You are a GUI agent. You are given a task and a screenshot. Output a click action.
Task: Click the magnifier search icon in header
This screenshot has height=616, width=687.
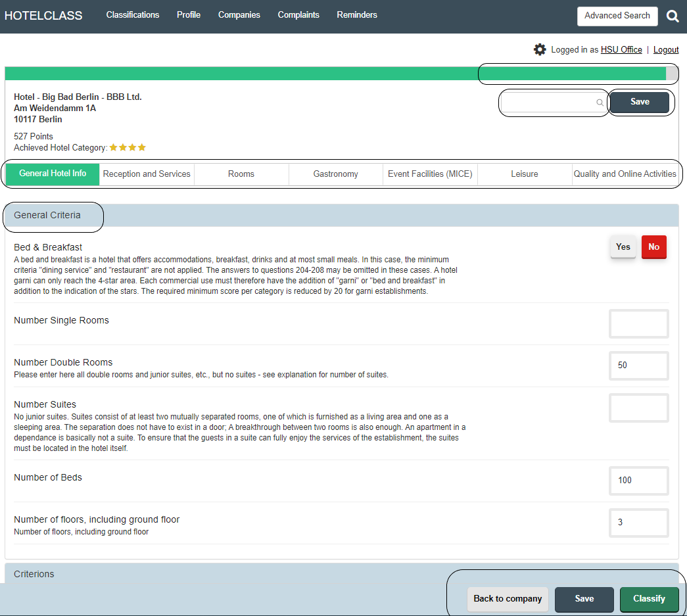point(673,16)
